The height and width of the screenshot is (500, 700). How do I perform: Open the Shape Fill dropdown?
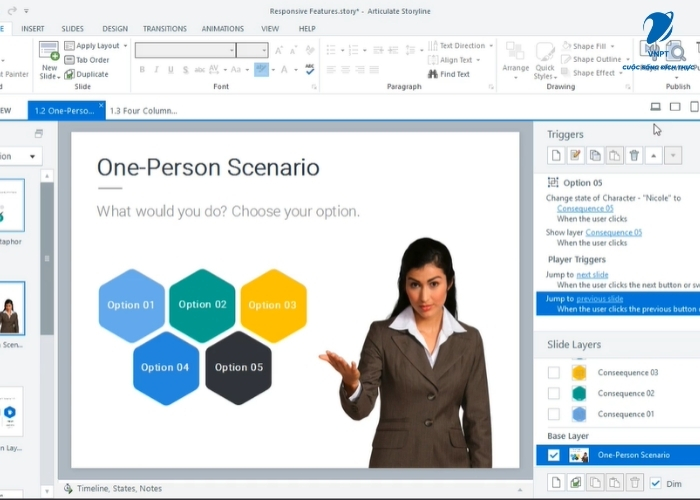point(612,46)
